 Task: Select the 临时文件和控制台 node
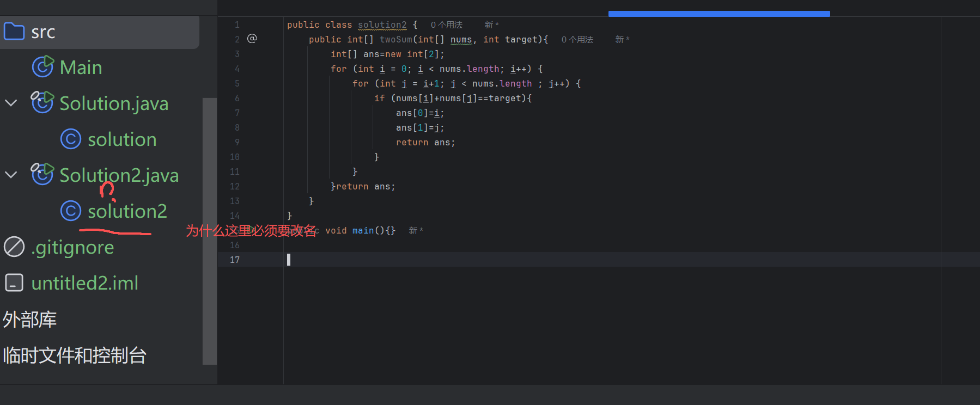(75, 355)
